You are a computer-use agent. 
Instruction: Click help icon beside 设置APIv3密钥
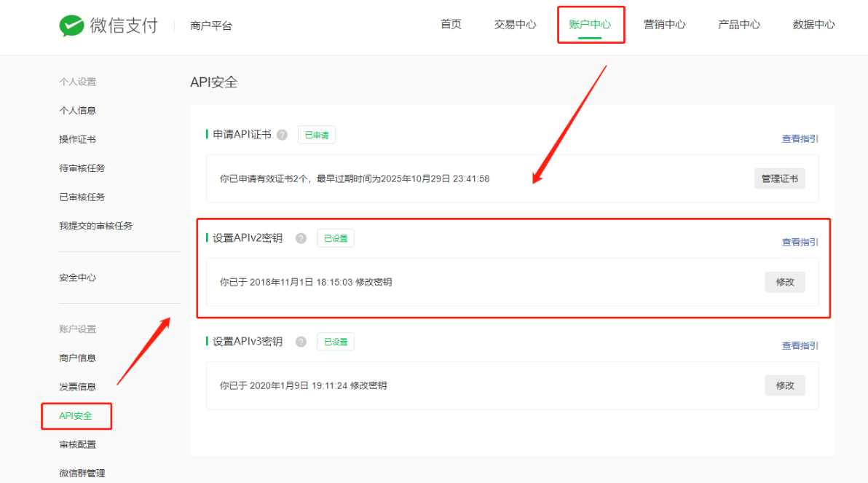301,342
